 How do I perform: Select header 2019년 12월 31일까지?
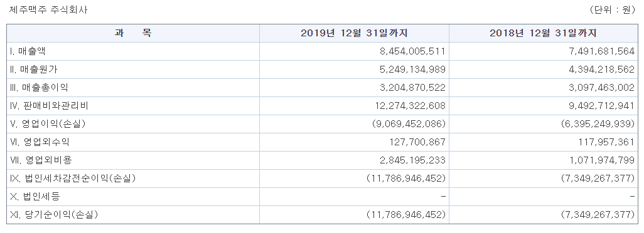coord(354,33)
